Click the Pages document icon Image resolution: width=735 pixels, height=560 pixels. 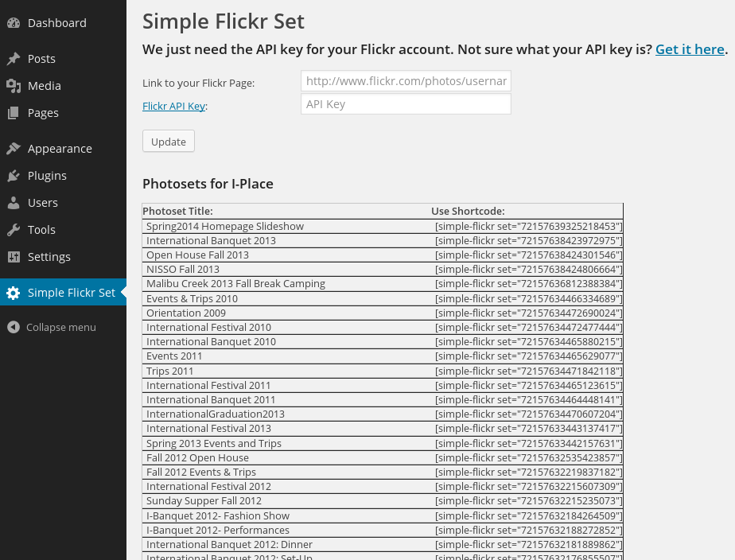(x=14, y=113)
